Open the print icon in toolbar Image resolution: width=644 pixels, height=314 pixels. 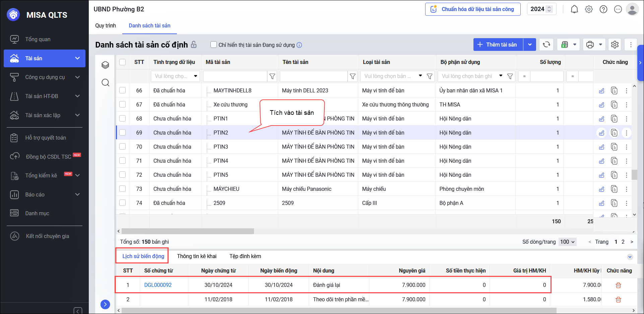coord(590,45)
